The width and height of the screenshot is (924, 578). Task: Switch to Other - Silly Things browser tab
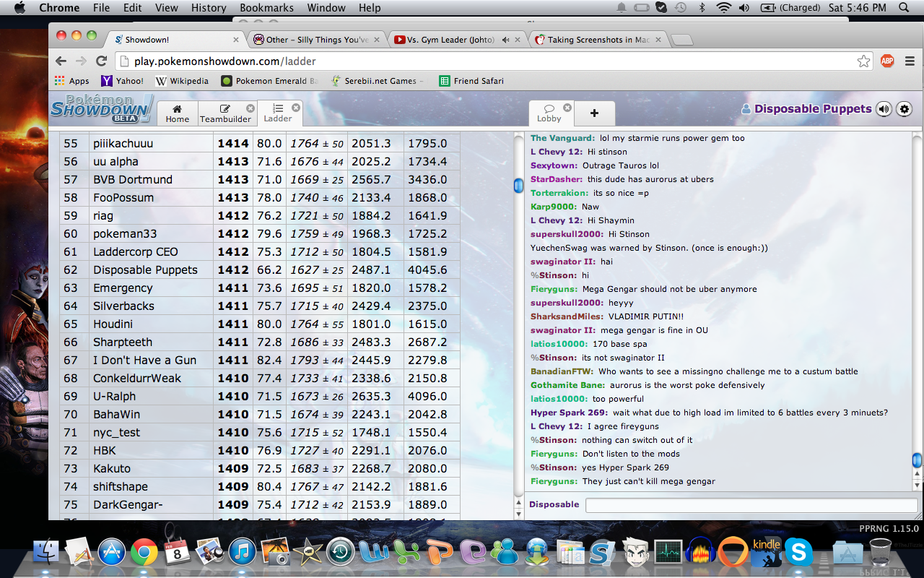tap(318, 40)
